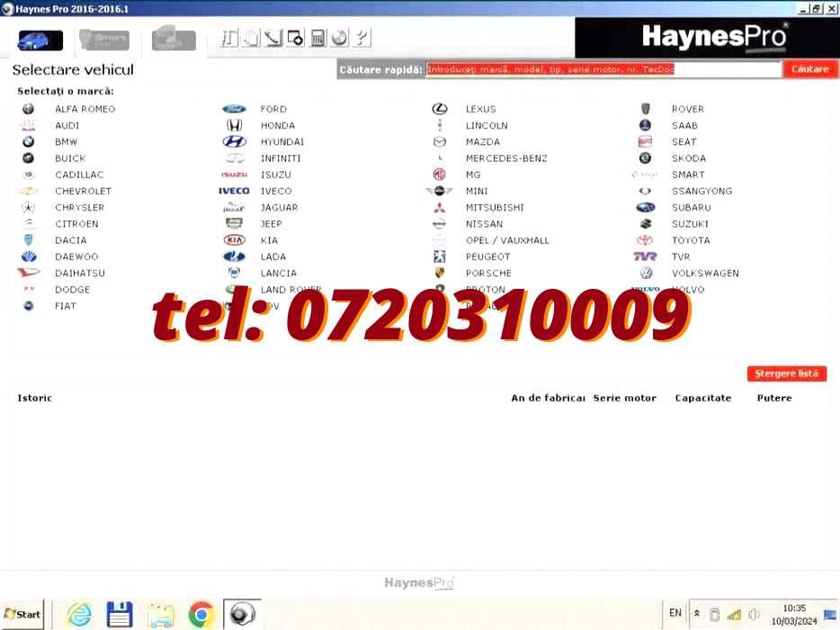Choose MERCEDES-BENZ from the brand list
840x630 pixels.
506,158
